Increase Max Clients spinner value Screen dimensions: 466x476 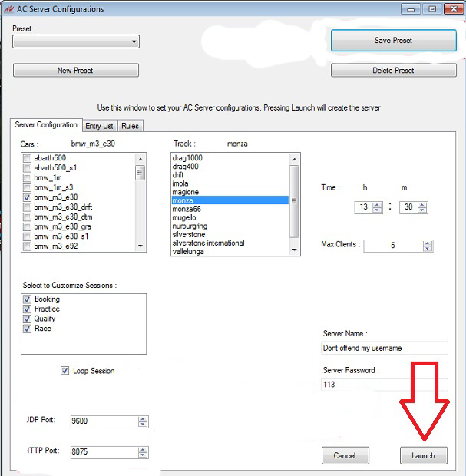(x=428, y=243)
